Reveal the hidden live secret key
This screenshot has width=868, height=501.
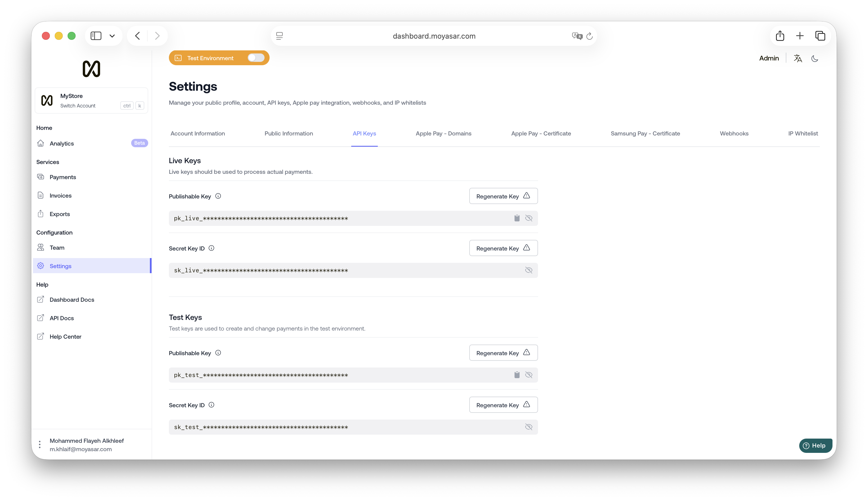click(529, 270)
